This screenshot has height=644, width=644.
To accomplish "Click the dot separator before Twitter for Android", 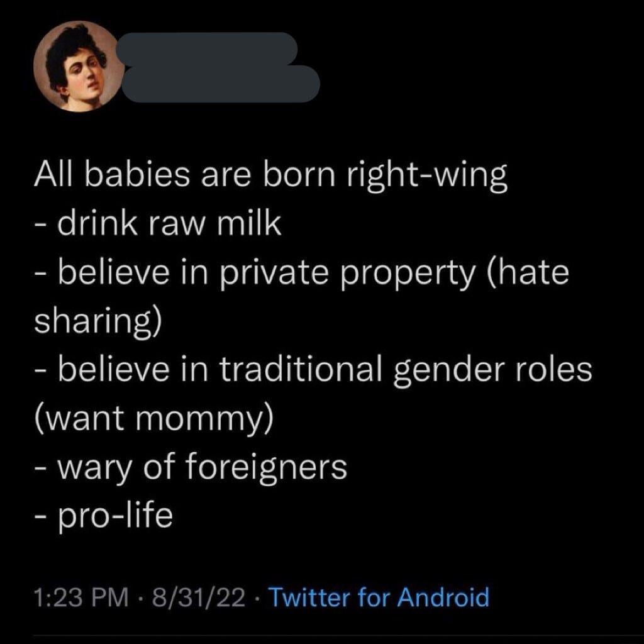I will pyautogui.click(x=258, y=599).
